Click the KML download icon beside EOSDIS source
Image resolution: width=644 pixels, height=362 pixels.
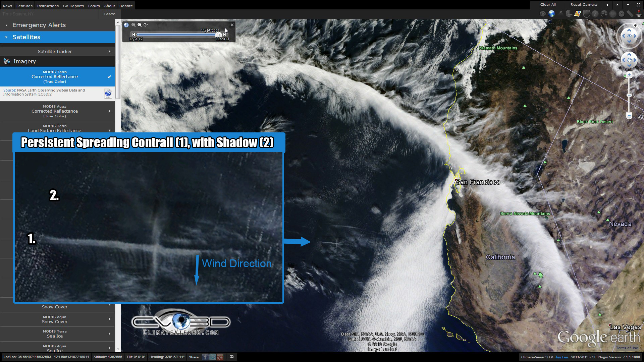tap(108, 93)
